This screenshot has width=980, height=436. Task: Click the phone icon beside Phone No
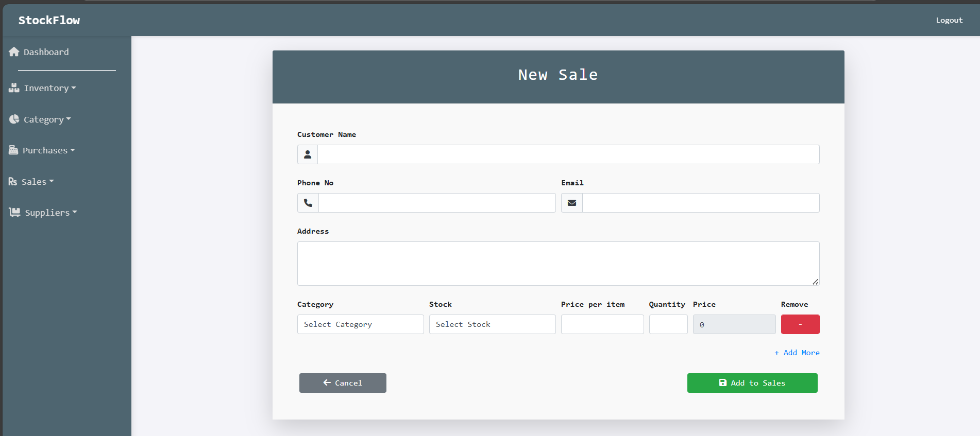click(x=308, y=203)
